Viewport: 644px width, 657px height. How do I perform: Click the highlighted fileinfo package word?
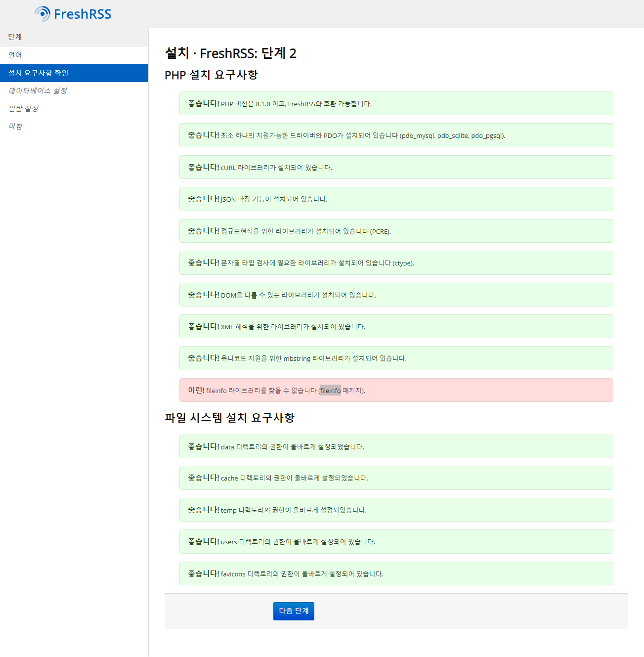point(331,391)
